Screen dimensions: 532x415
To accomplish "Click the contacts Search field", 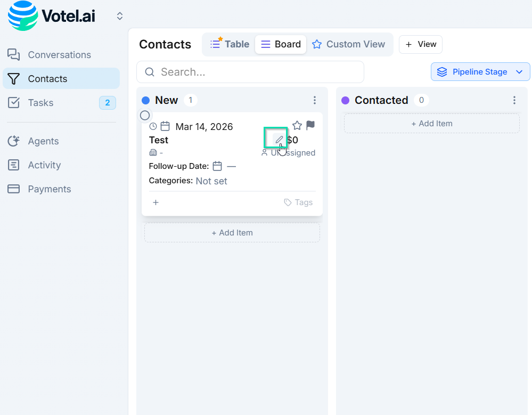I will (250, 72).
